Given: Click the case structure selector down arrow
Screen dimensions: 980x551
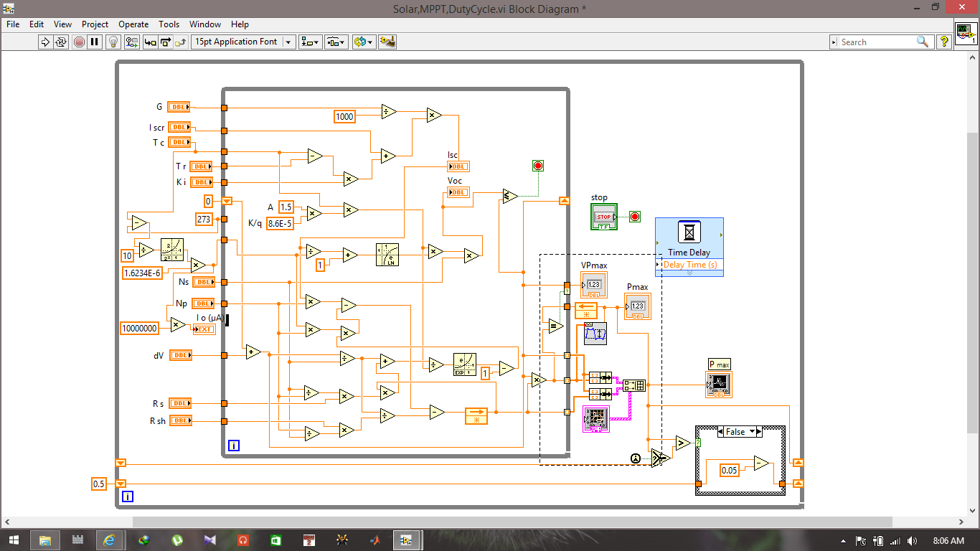Looking at the screenshot, I should [752, 432].
